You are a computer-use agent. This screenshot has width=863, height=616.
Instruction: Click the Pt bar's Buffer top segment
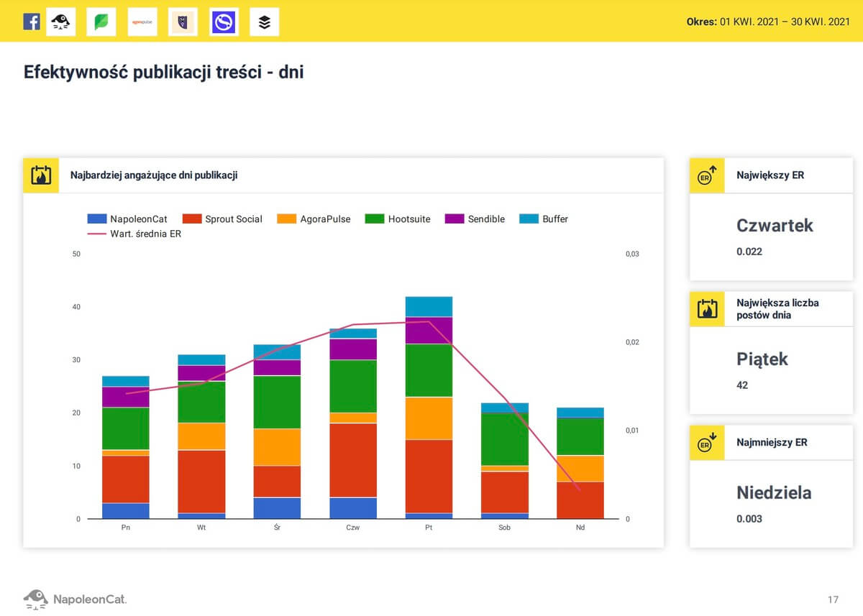[x=429, y=306]
